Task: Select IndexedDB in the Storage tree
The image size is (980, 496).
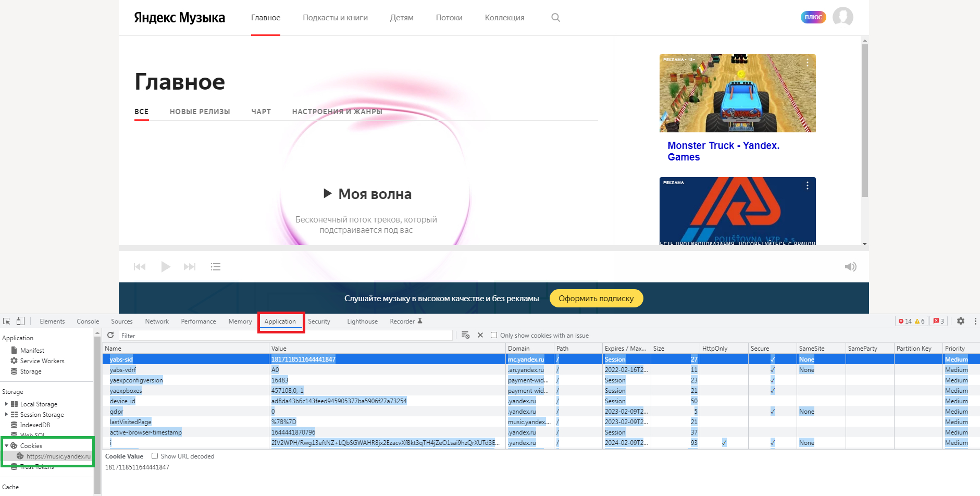Action: [35, 425]
